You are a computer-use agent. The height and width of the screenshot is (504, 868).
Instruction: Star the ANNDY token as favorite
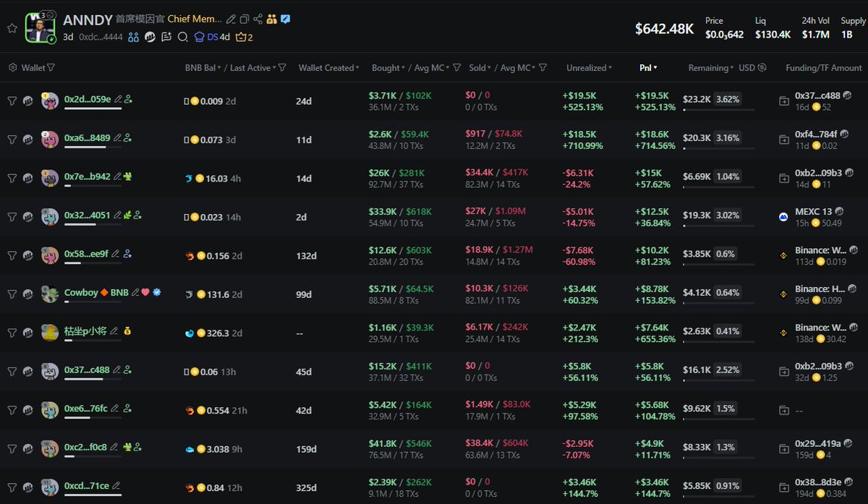(12, 28)
